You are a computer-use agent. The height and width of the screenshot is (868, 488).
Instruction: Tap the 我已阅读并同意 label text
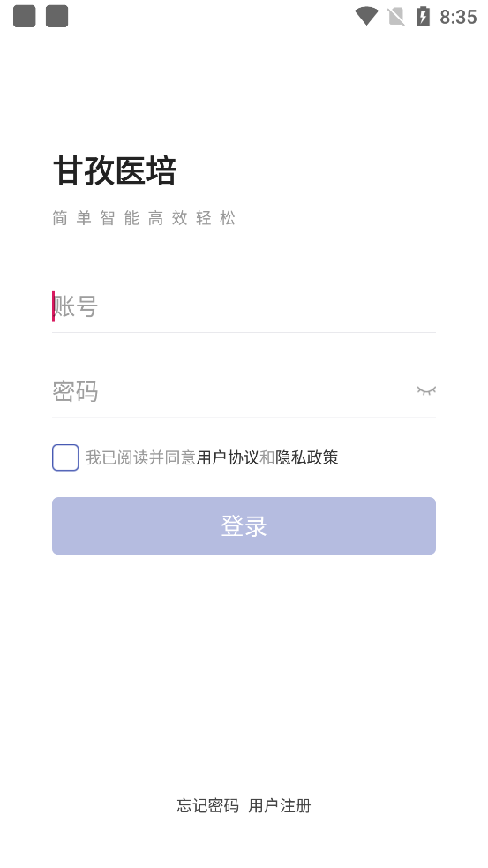click(140, 457)
